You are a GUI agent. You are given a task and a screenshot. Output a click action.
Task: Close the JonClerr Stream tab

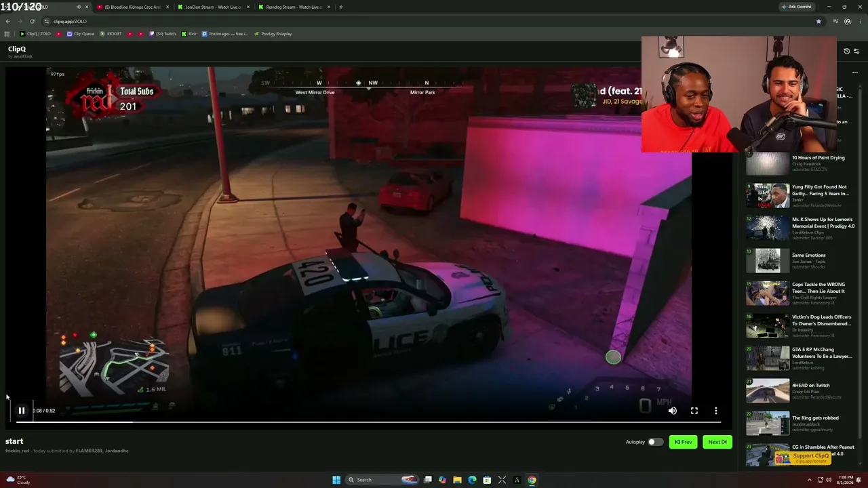pyautogui.click(x=248, y=7)
